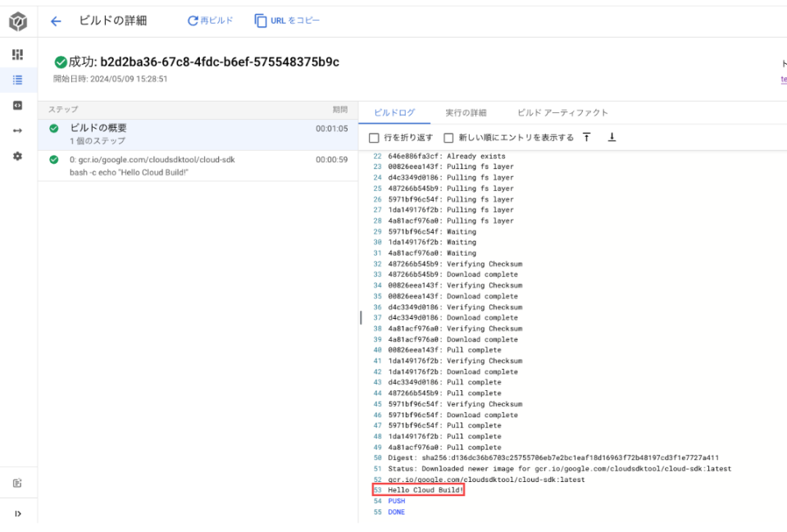Open the ビルド アーティファクト tab

tap(562, 113)
